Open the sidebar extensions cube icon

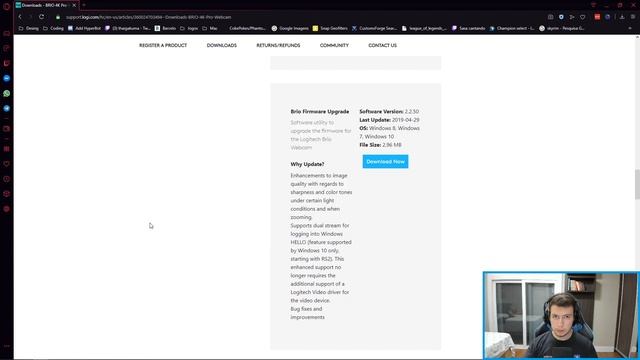tap(7, 194)
